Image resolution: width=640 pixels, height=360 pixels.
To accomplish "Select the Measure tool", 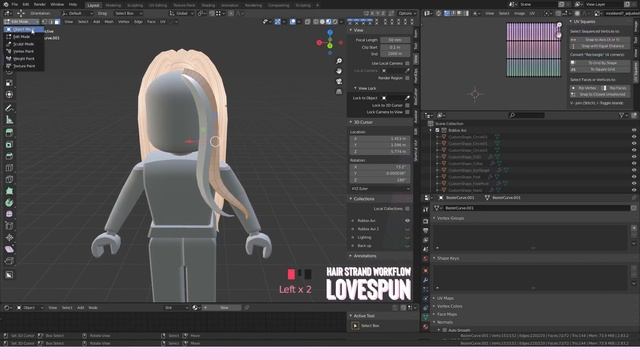I will pyautogui.click(x=9, y=120).
